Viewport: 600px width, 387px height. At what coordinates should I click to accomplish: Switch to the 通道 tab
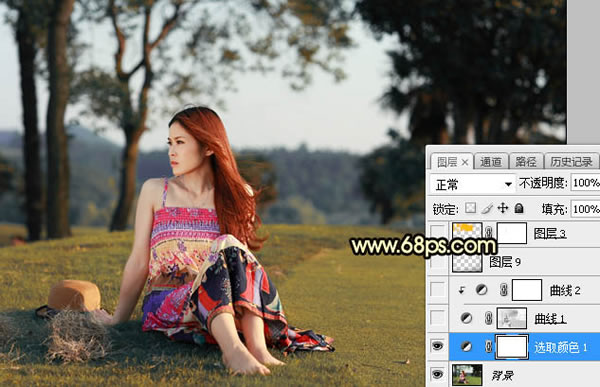pos(491,162)
